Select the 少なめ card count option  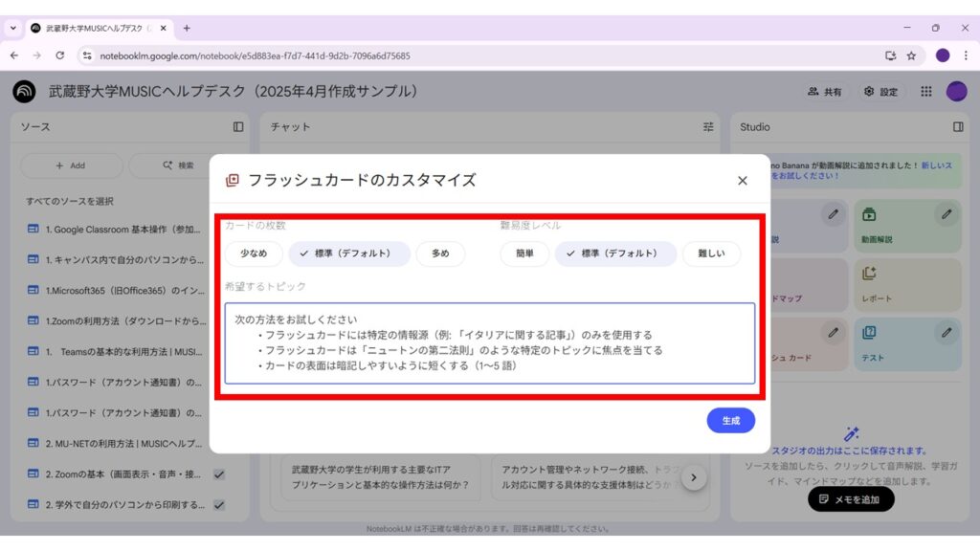tap(254, 253)
